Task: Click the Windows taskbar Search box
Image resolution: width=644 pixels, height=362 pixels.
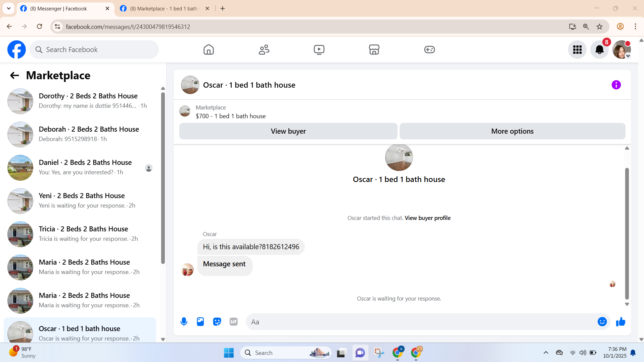Action: pyautogui.click(x=286, y=353)
